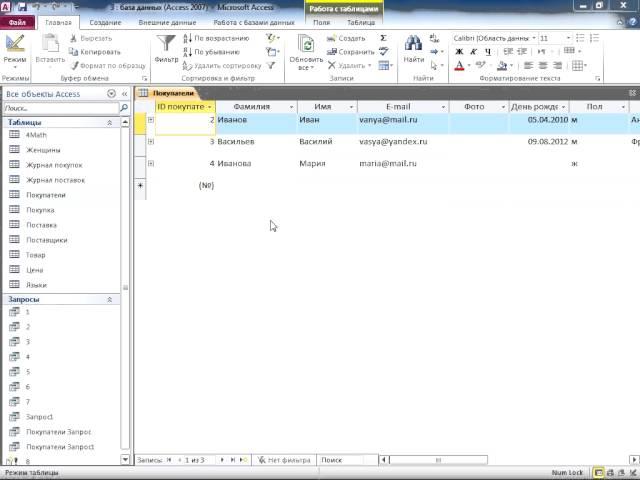Click the font color button
The width and height of the screenshot is (640, 480).
click(460, 66)
